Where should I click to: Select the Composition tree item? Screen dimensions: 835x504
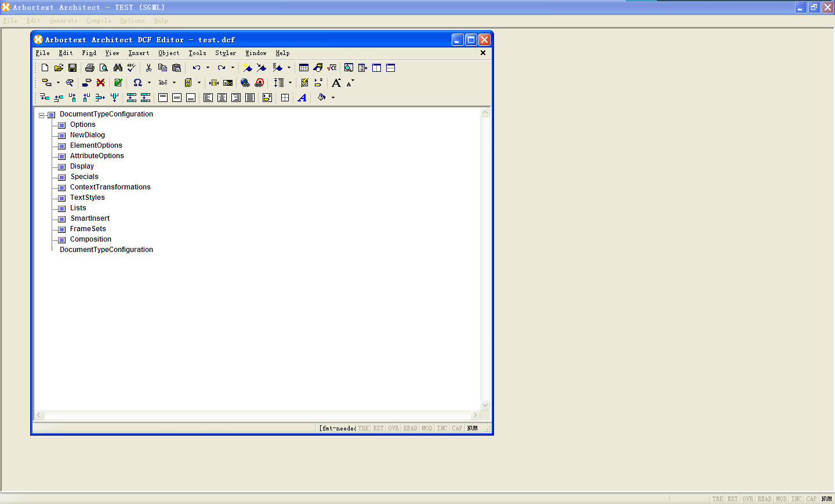(x=90, y=239)
